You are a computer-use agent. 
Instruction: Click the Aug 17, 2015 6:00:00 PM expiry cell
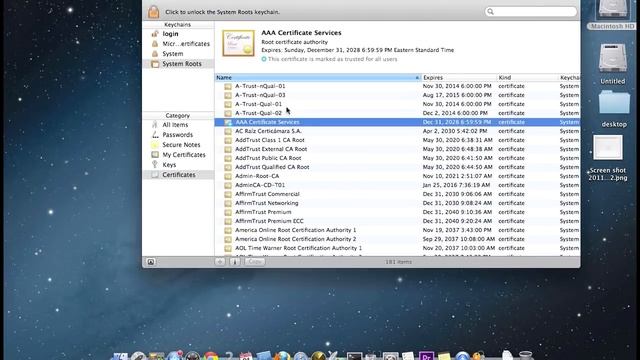pos(457,95)
